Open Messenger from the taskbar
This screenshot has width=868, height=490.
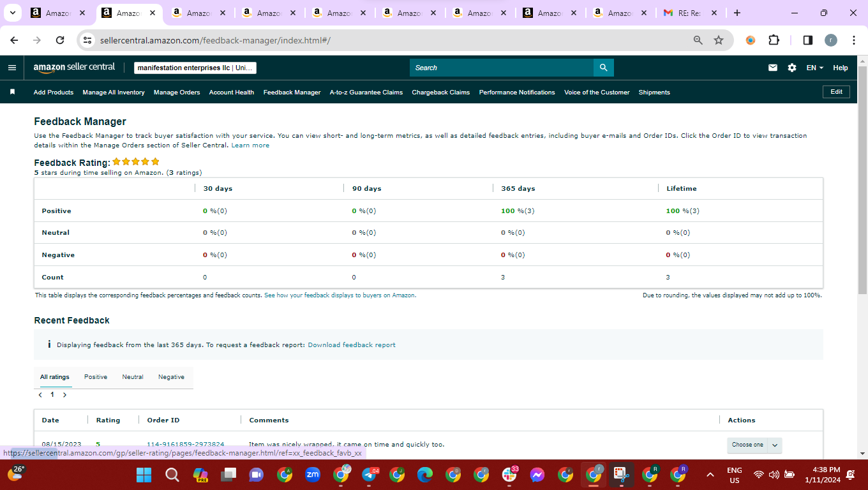tap(537, 475)
